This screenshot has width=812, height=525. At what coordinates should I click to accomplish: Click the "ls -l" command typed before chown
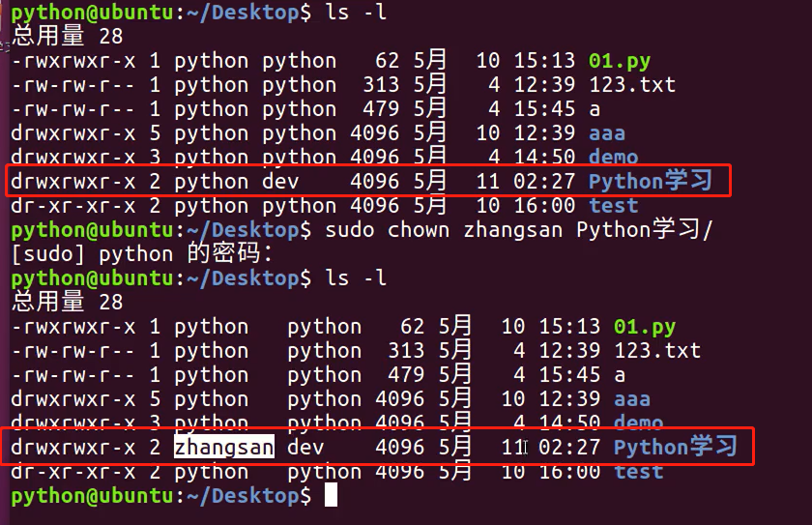pyautogui.click(x=356, y=12)
